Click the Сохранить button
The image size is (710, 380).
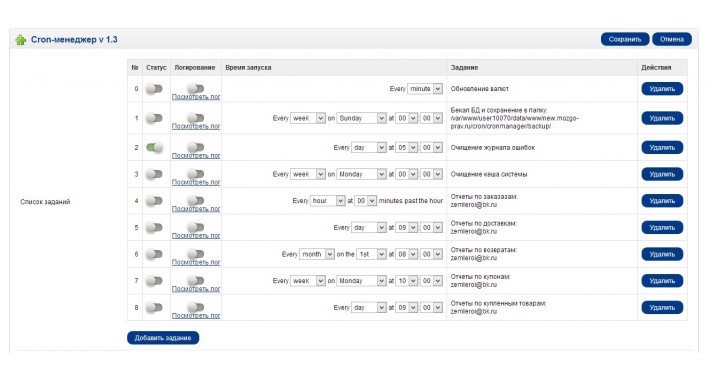pyautogui.click(x=625, y=39)
